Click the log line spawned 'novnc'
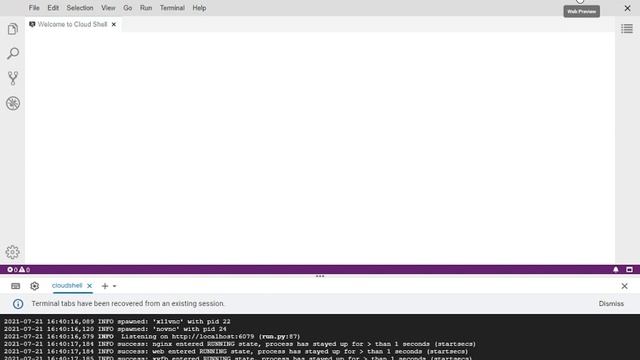This screenshot has width=640, height=360. click(115, 329)
